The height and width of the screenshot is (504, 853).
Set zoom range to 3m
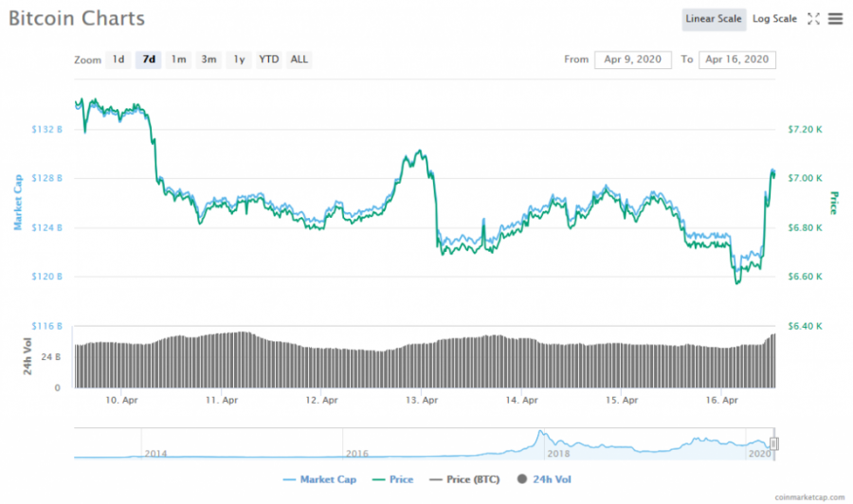tap(209, 60)
